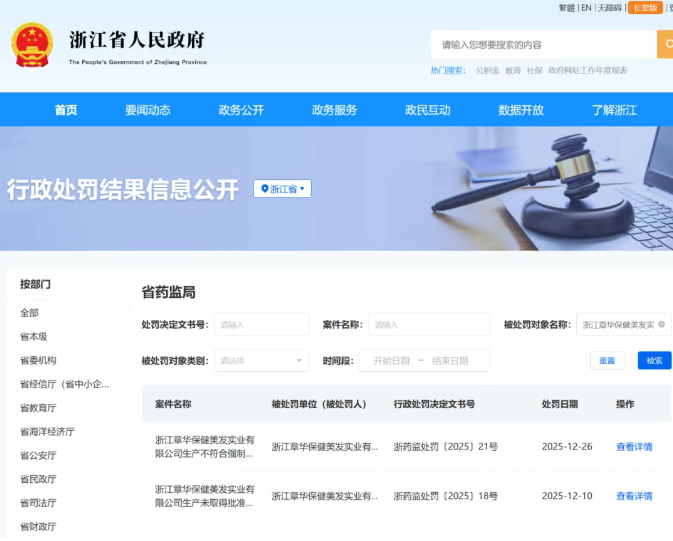Click the blue 检索 search button
This screenshot has height=541, width=673.
654,361
